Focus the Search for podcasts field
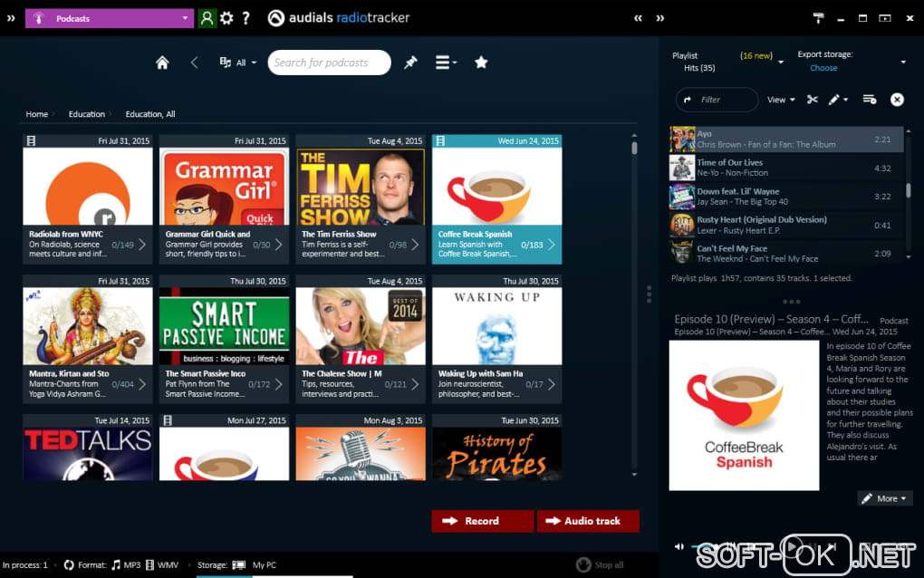The width and height of the screenshot is (924, 578). point(329,63)
